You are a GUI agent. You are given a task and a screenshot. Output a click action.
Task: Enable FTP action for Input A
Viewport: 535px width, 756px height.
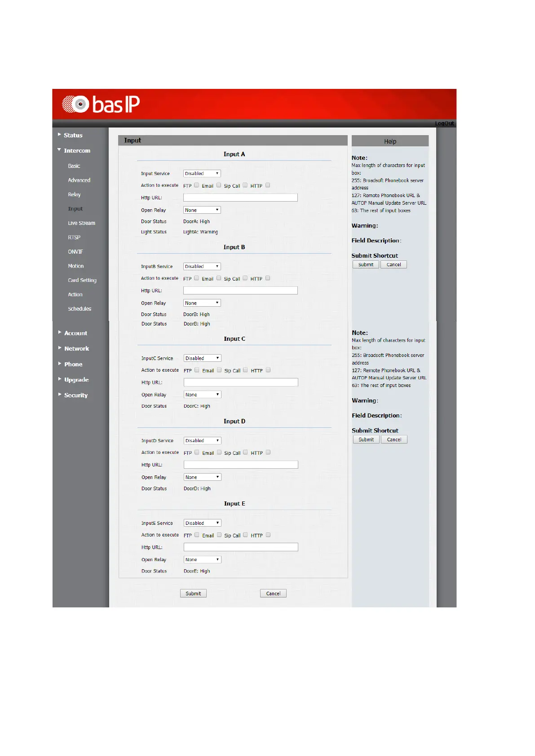(x=196, y=185)
